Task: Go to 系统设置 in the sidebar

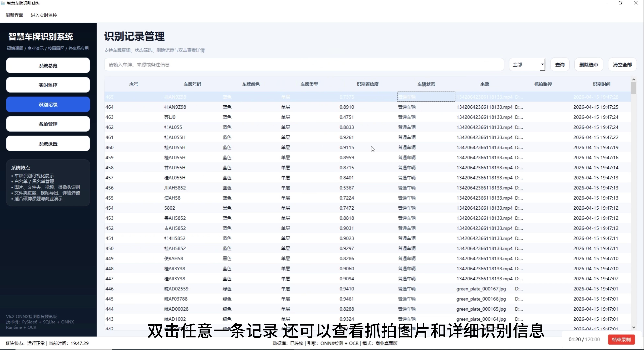Action: coord(48,144)
